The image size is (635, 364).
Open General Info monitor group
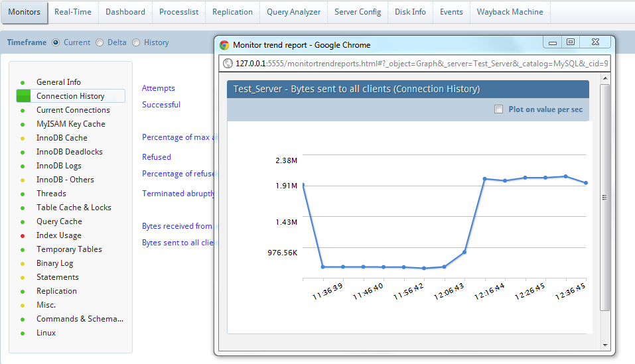[58, 82]
